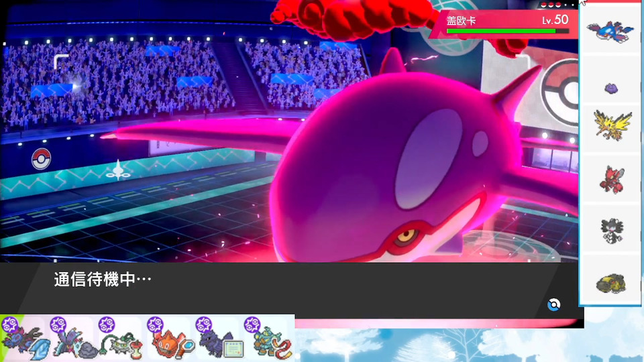Select the Weakness Policy card item icon
The height and width of the screenshot is (362, 644).
click(233, 349)
